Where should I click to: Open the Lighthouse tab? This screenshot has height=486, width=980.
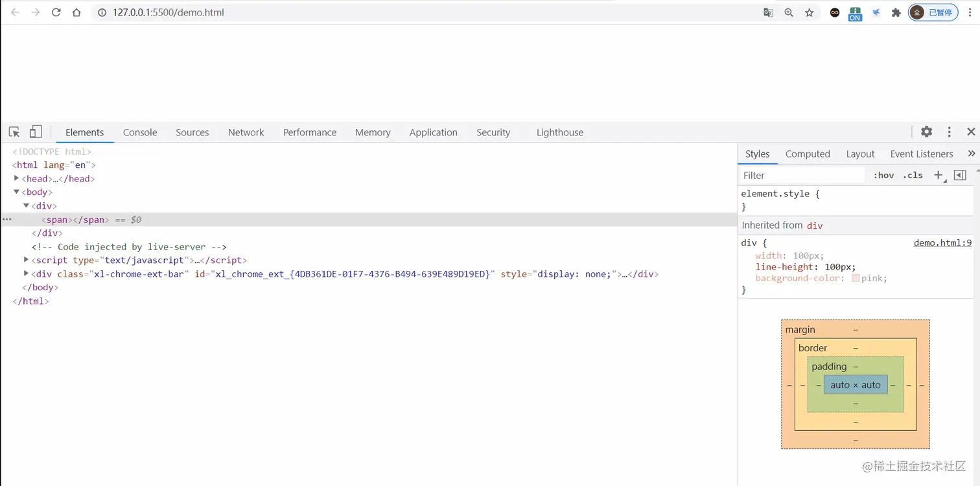(x=560, y=132)
